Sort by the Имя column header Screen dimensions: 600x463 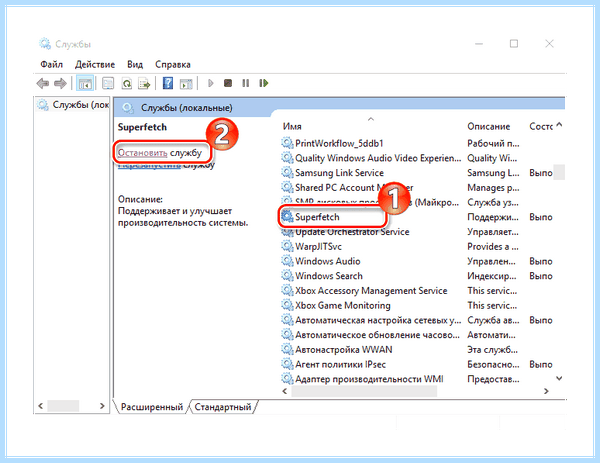(x=292, y=126)
